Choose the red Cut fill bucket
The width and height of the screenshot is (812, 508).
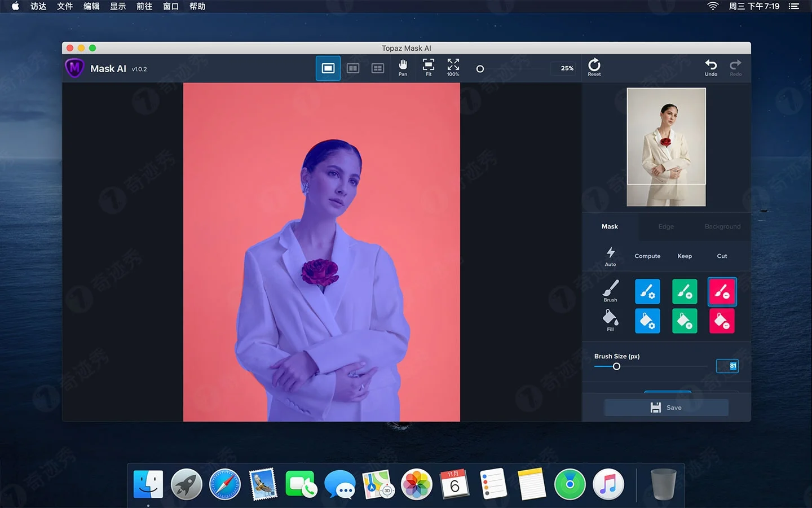[722, 321]
